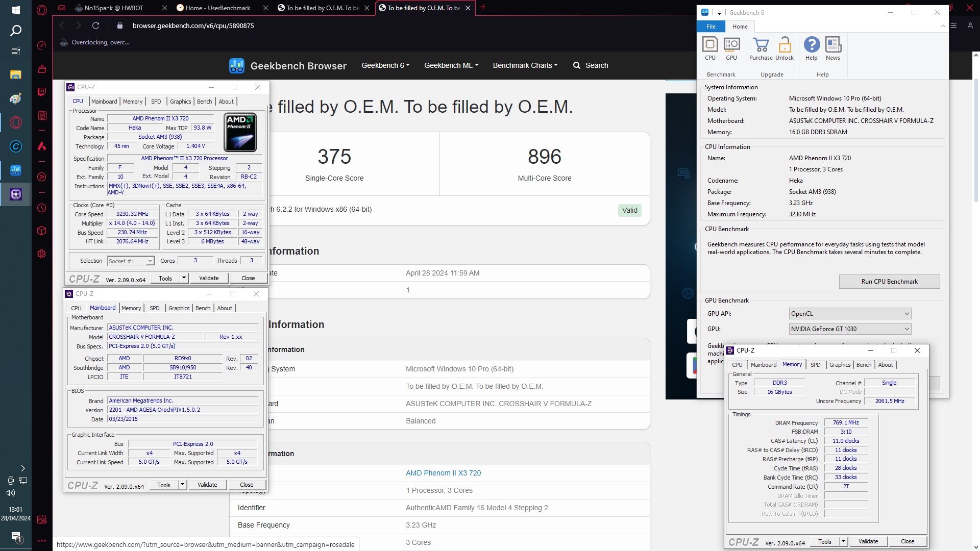Open the volume control in system tray
The image size is (980, 551).
click(x=11, y=493)
